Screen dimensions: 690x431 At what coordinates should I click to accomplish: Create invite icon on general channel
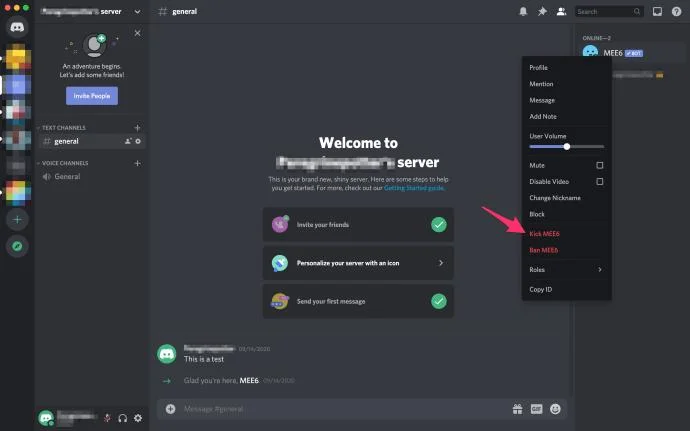(128, 141)
